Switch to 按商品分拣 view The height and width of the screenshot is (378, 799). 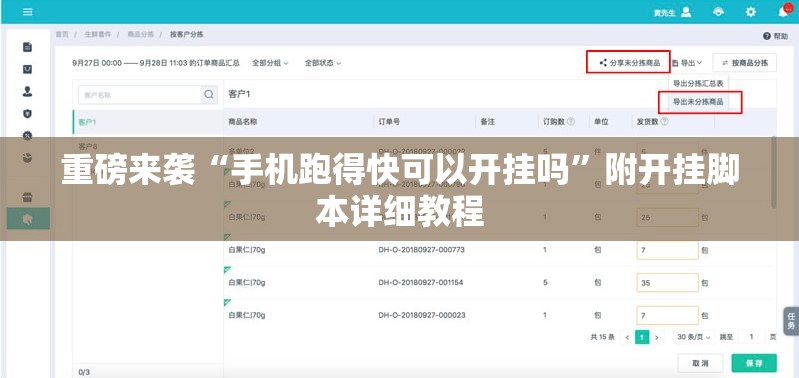tap(744, 63)
